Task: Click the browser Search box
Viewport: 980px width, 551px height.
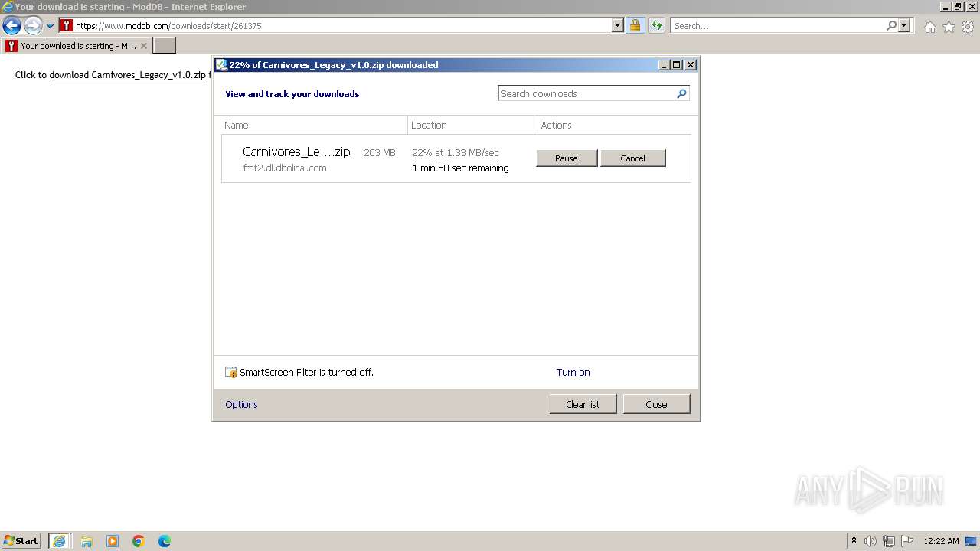Action: point(778,25)
